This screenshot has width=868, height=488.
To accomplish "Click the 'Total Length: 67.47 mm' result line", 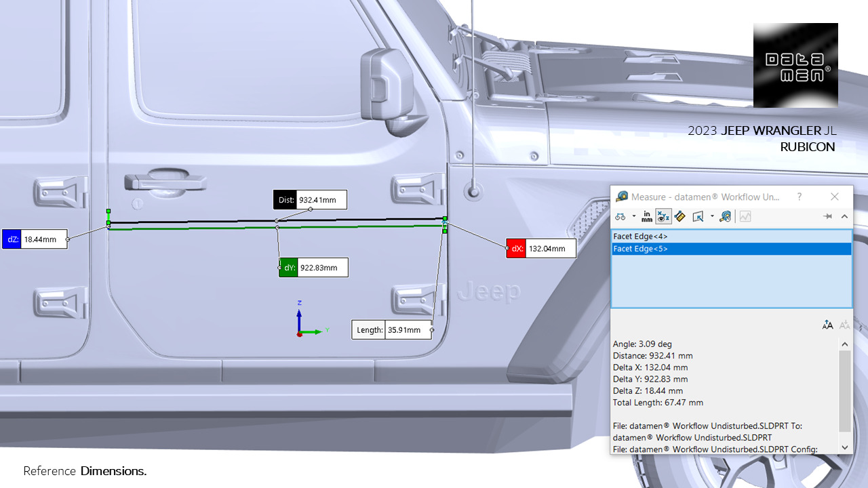I will (658, 403).
